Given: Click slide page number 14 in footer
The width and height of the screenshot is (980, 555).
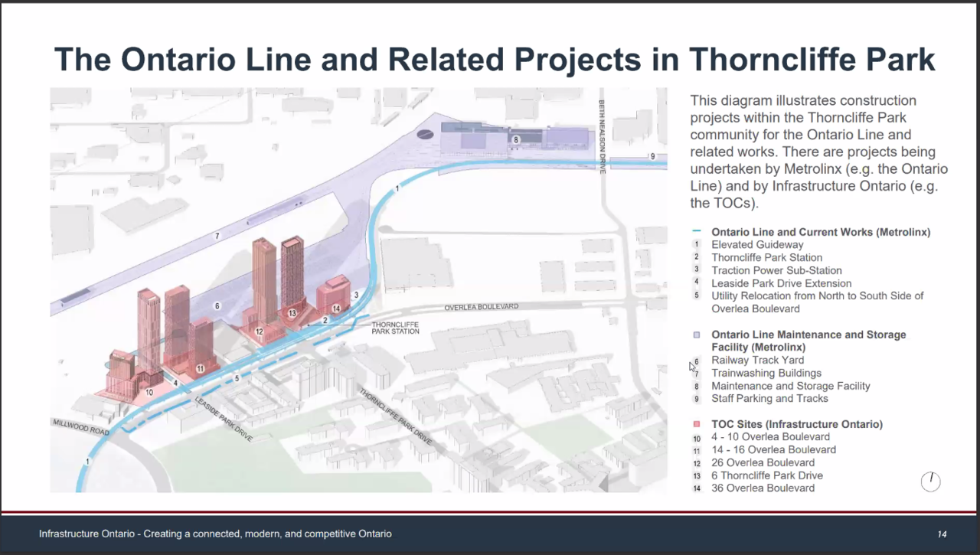Looking at the screenshot, I should point(942,534).
